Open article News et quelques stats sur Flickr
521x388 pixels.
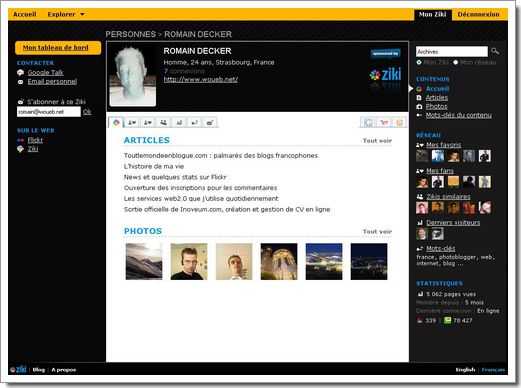point(175,177)
